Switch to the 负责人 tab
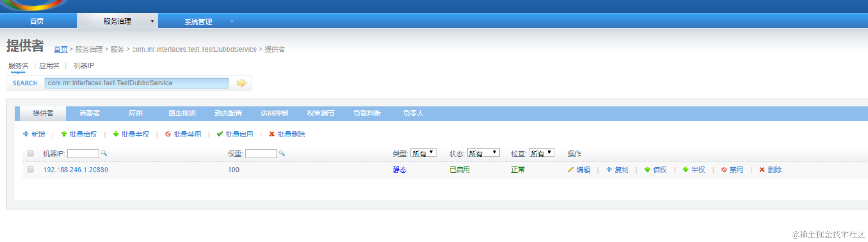The height and width of the screenshot is (242, 868). click(x=413, y=113)
